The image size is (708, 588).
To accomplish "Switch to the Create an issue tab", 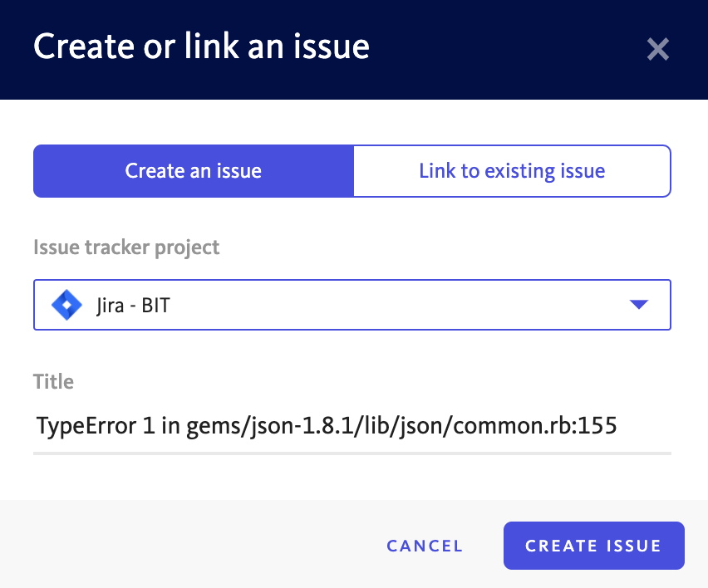I will [194, 171].
